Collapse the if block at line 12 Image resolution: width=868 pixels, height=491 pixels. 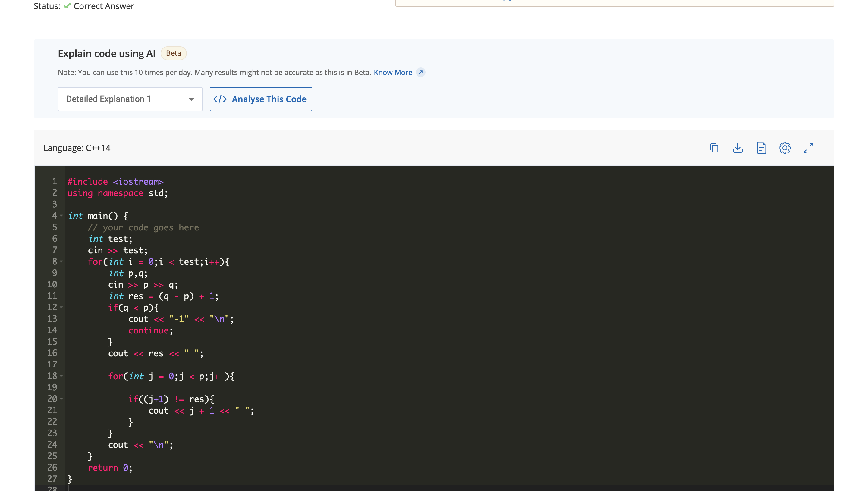(61, 307)
